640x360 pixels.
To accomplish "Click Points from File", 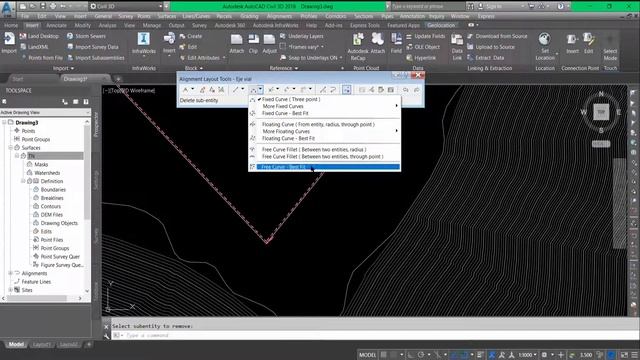I will pos(42,58).
